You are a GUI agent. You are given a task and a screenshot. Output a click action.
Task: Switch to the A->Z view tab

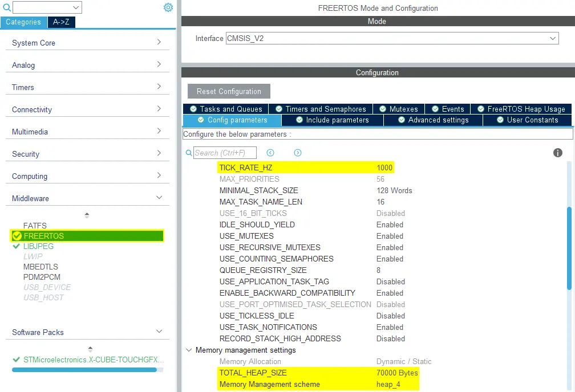pos(61,22)
